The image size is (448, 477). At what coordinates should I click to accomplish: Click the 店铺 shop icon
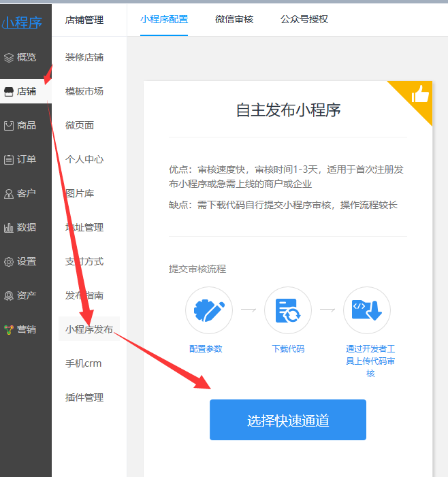pos(9,92)
